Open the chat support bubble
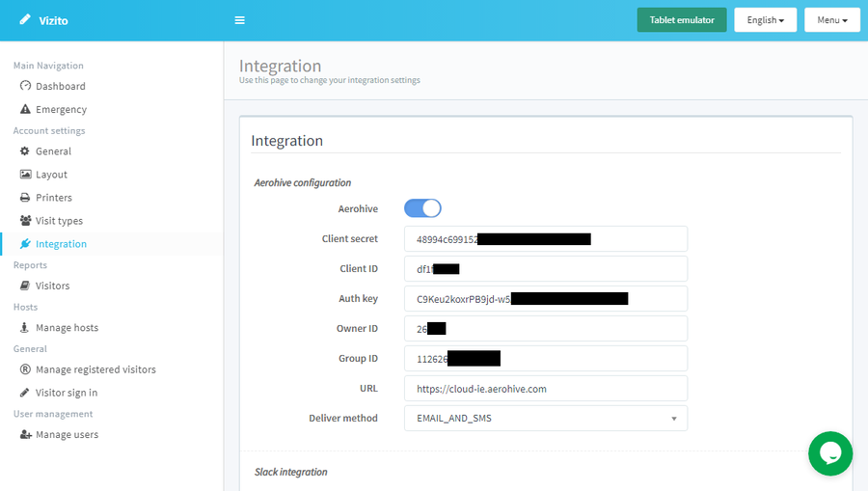868x491 pixels. [x=830, y=452]
